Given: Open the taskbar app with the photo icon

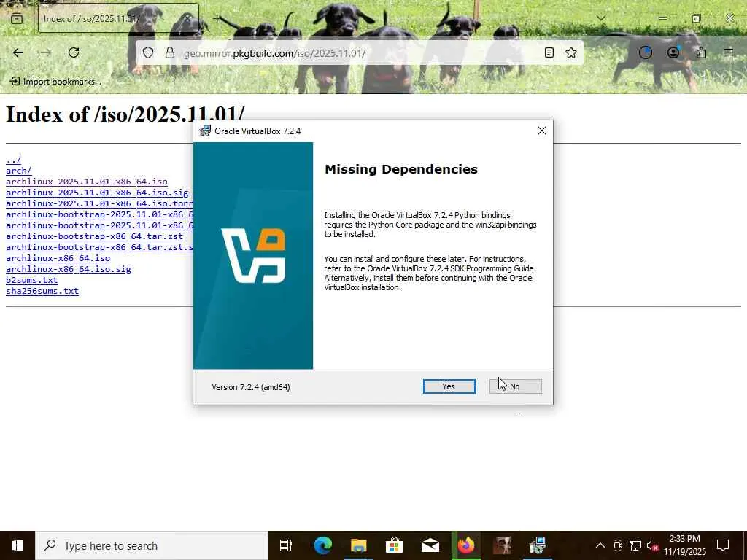Looking at the screenshot, I should 502,545.
